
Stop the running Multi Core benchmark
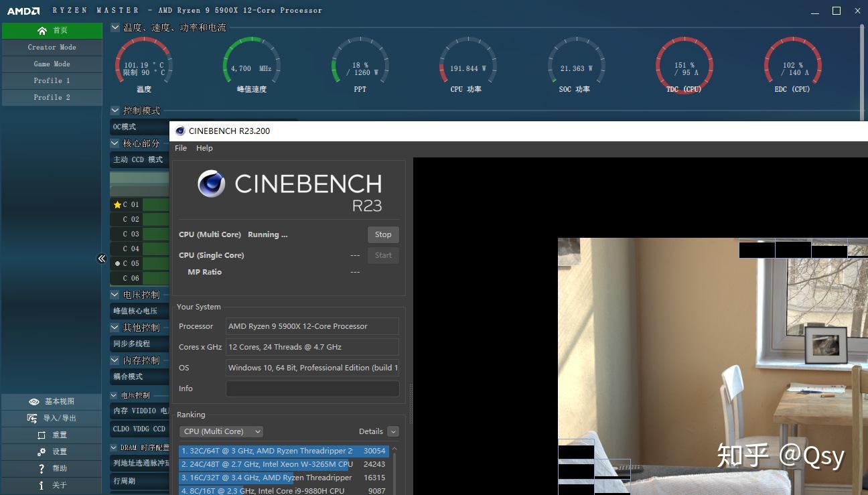click(x=383, y=234)
